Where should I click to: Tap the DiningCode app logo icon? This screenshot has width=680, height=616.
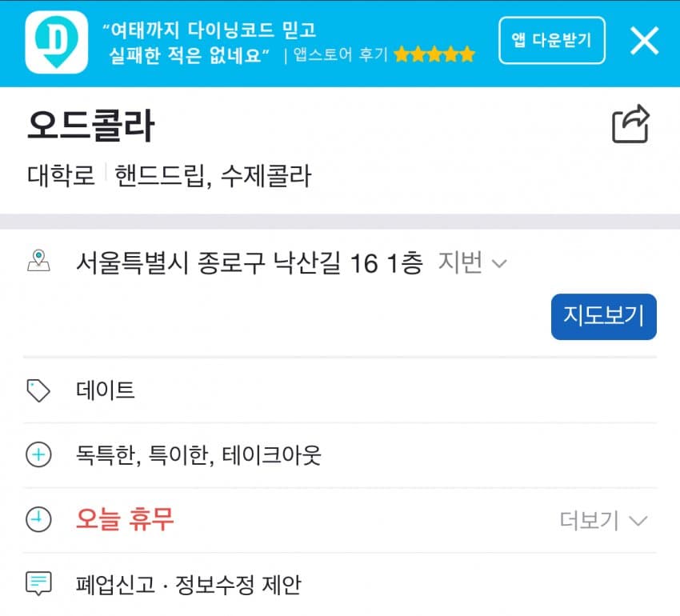click(x=56, y=43)
